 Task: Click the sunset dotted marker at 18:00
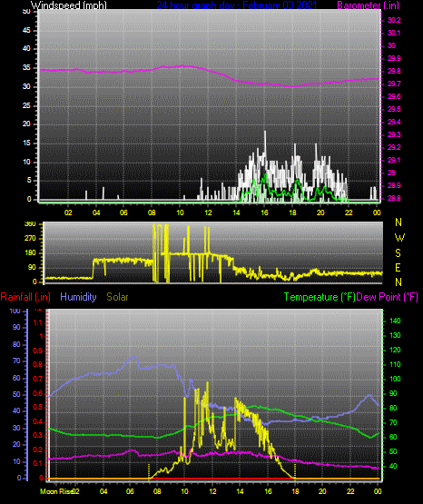tap(295, 471)
